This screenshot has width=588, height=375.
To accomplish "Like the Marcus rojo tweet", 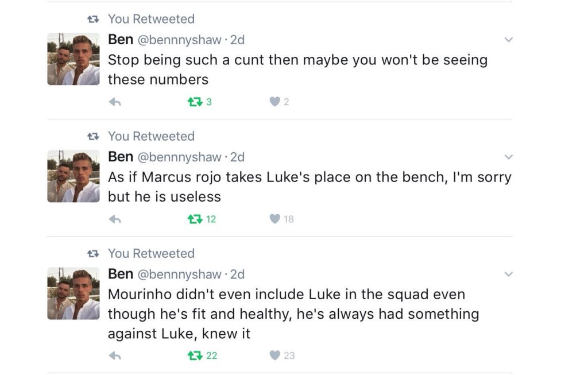I will pyautogui.click(x=275, y=219).
